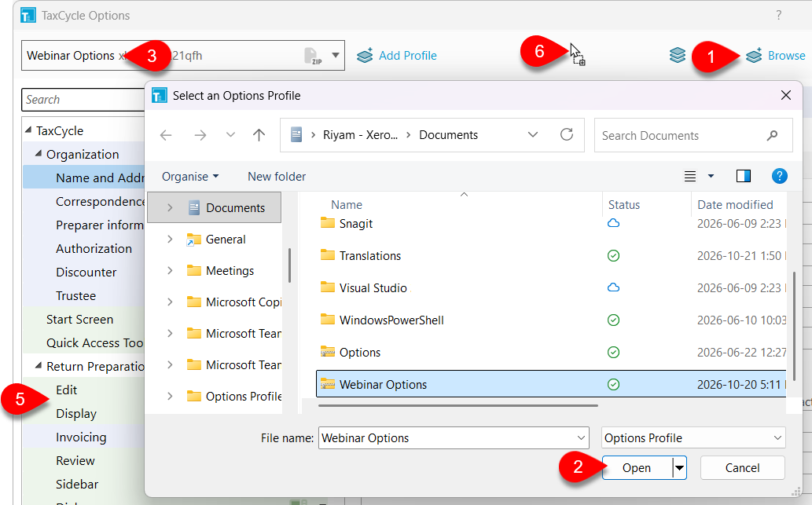Select the Webinar Options file row
This screenshot has width=812, height=505.
pyautogui.click(x=551, y=384)
